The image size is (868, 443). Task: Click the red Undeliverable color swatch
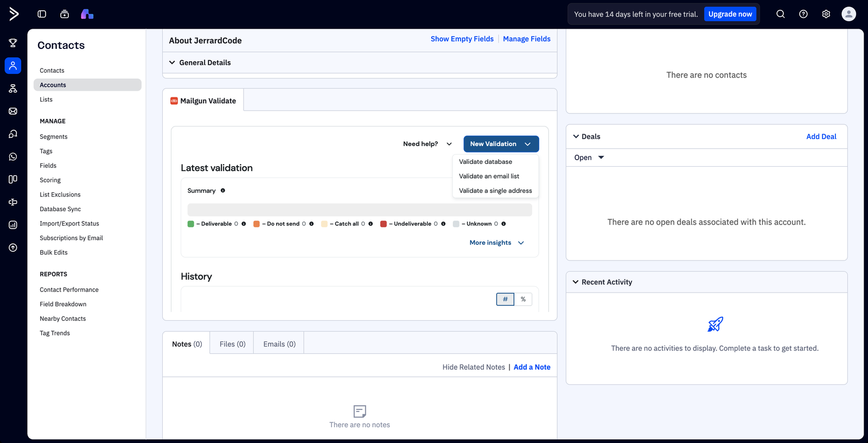(384, 224)
